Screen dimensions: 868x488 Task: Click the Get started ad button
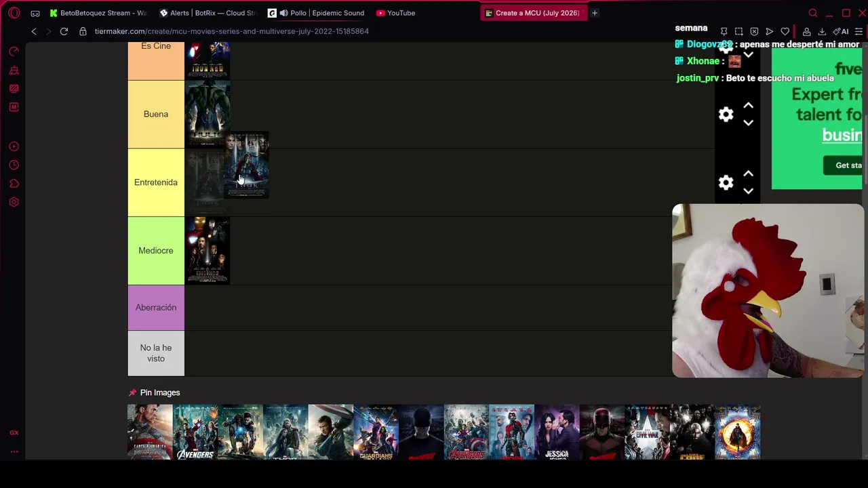(x=844, y=165)
